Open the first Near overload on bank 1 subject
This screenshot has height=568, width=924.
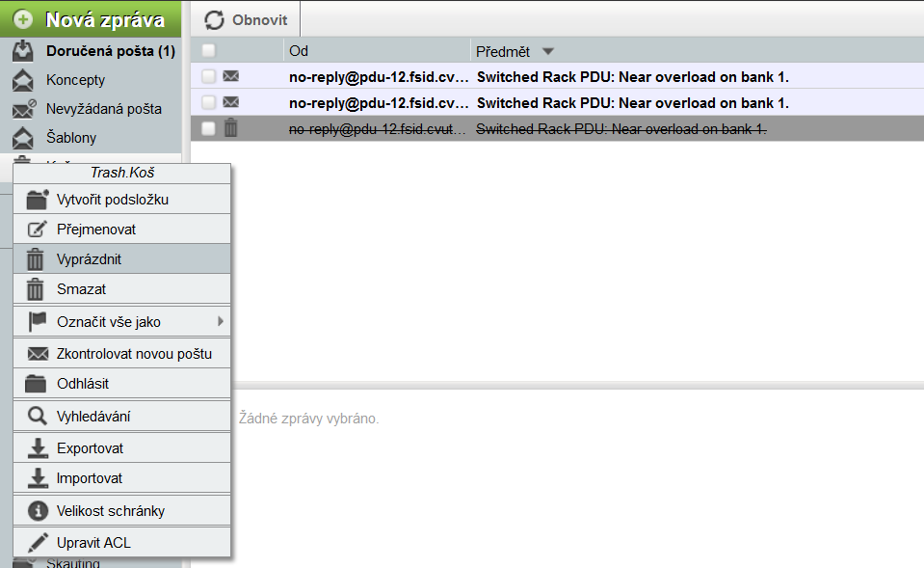click(x=633, y=77)
